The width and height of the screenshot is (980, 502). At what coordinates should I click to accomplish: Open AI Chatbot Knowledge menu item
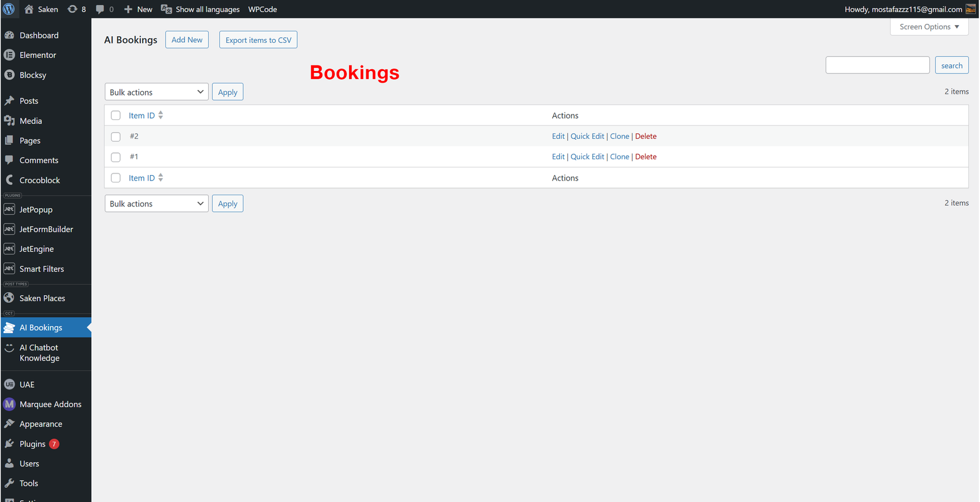click(39, 353)
